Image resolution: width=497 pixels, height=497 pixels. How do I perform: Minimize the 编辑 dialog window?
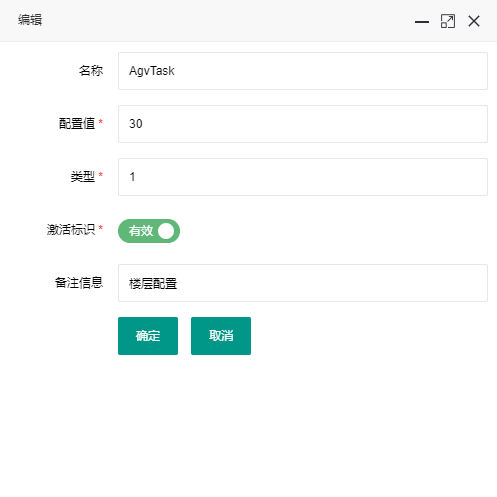pos(422,22)
